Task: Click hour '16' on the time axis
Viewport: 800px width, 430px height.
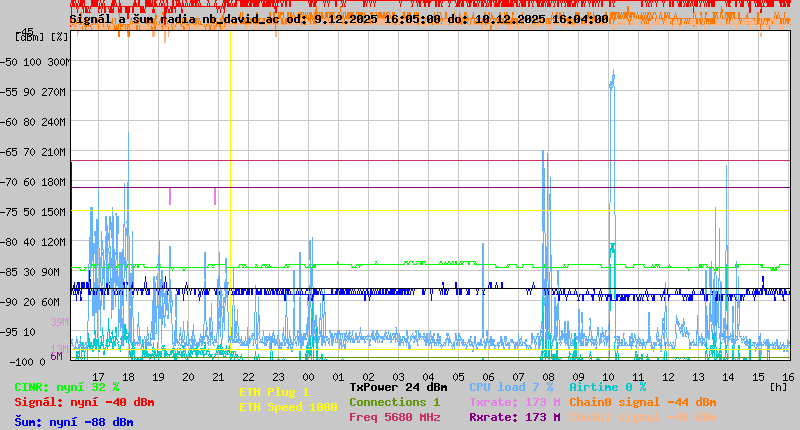Action: [789, 377]
